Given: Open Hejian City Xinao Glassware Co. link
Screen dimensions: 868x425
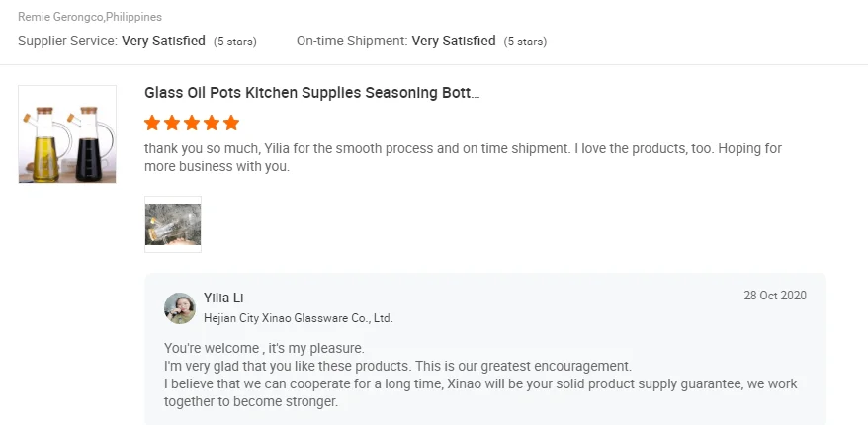Looking at the screenshot, I should click(x=298, y=318).
